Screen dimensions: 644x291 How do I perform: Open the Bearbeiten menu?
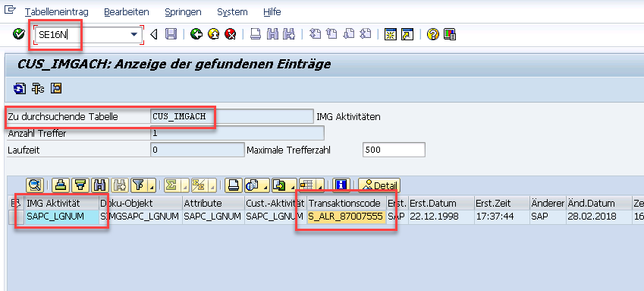pos(127,12)
